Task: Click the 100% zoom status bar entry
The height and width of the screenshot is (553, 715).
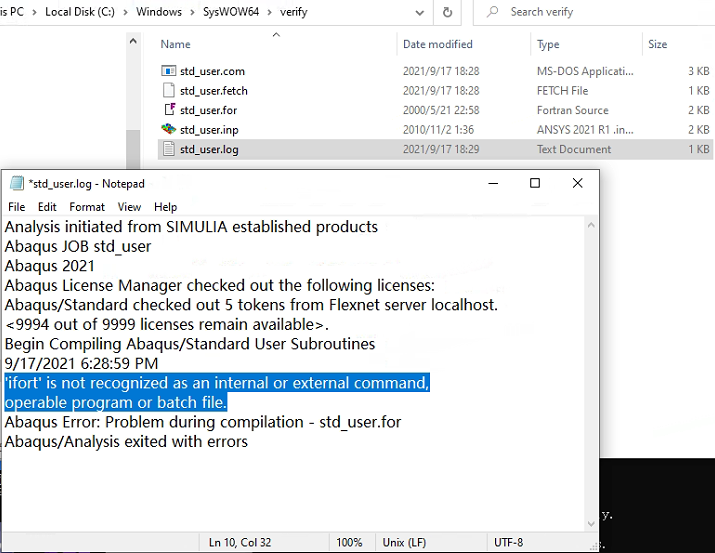Action: 349,543
